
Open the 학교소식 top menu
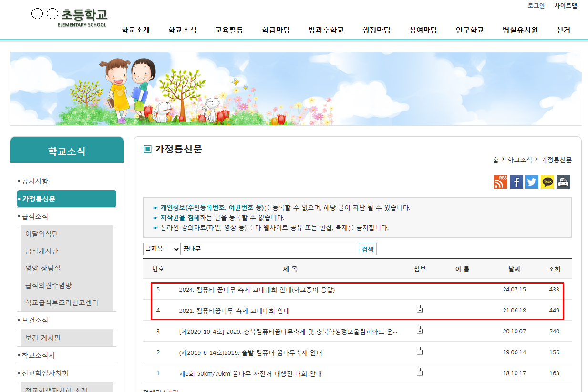pyautogui.click(x=182, y=30)
